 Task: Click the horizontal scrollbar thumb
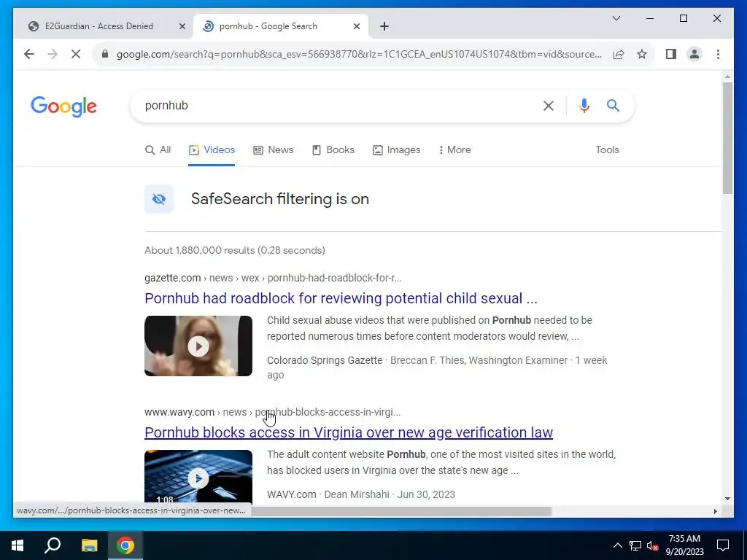point(401,511)
